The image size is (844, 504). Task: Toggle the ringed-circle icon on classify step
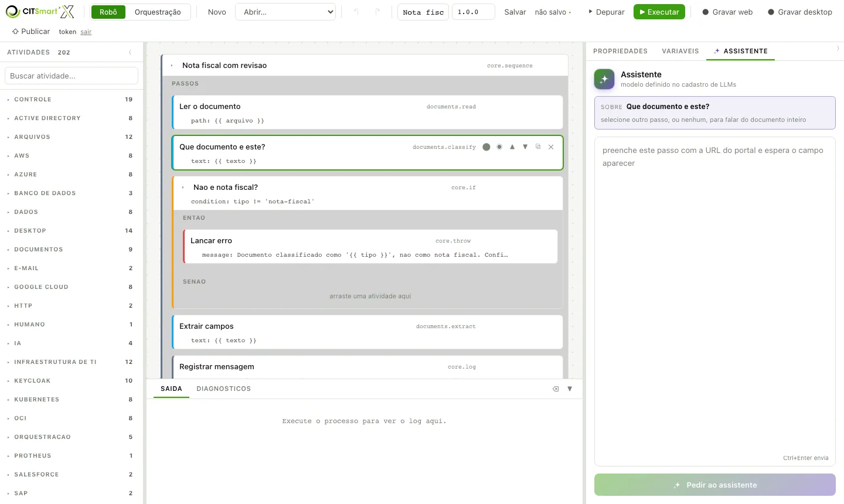click(x=499, y=147)
